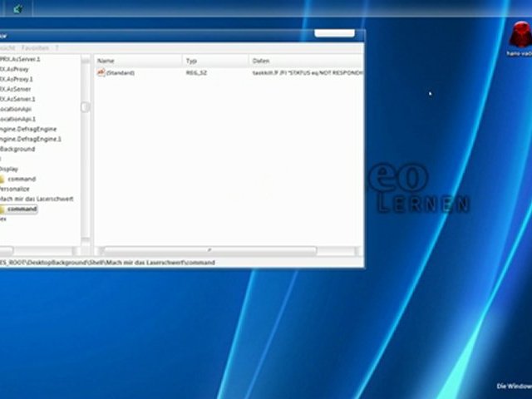Viewport: 532px width, 399px height.
Task: Click the command folder icon under Display
Action: point(2,180)
